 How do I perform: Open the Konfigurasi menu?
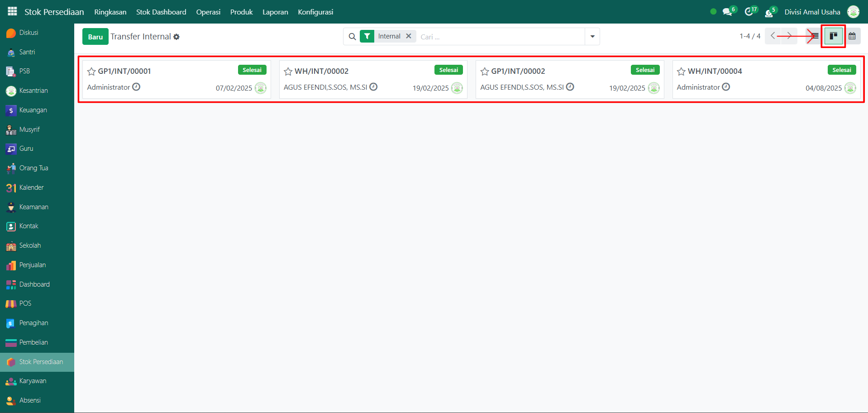(315, 12)
